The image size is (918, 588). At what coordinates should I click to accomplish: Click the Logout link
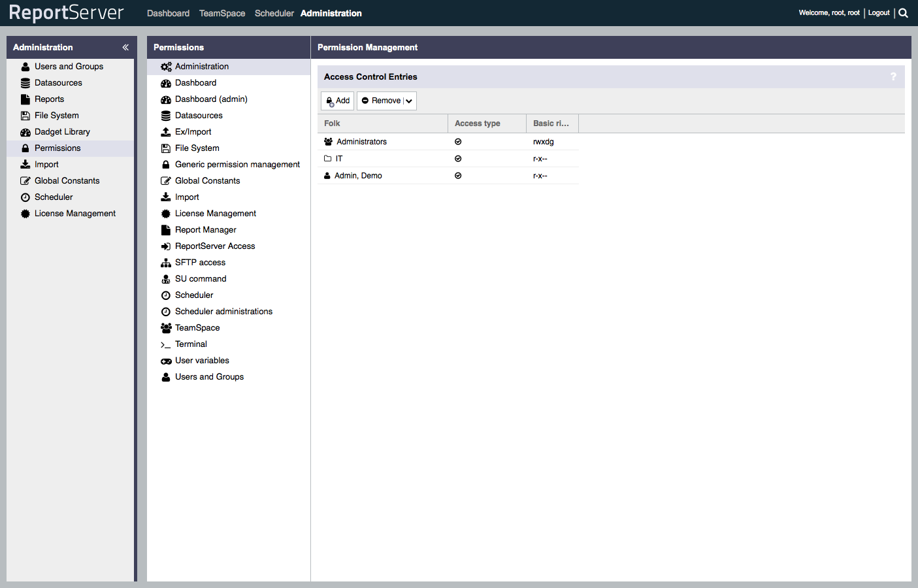[879, 13]
